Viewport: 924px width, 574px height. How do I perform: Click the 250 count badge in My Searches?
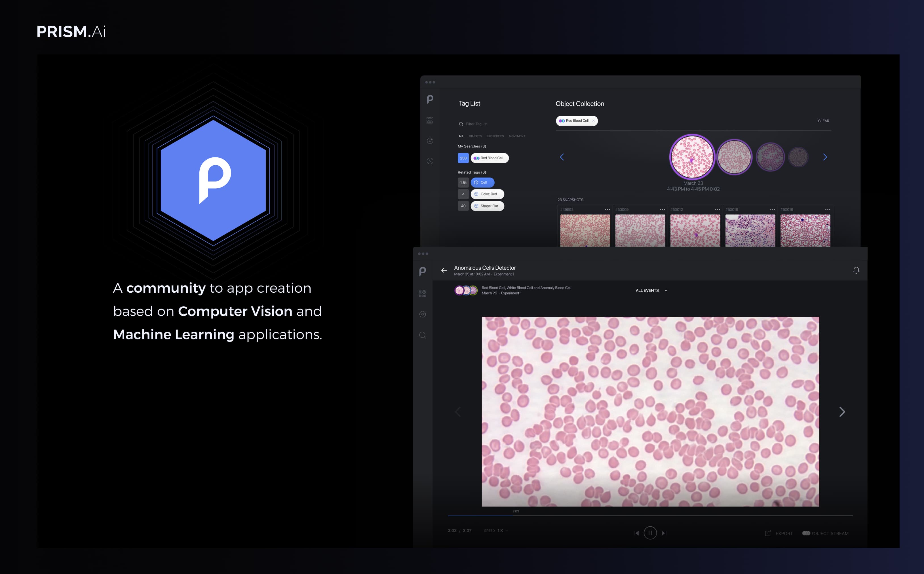463,158
